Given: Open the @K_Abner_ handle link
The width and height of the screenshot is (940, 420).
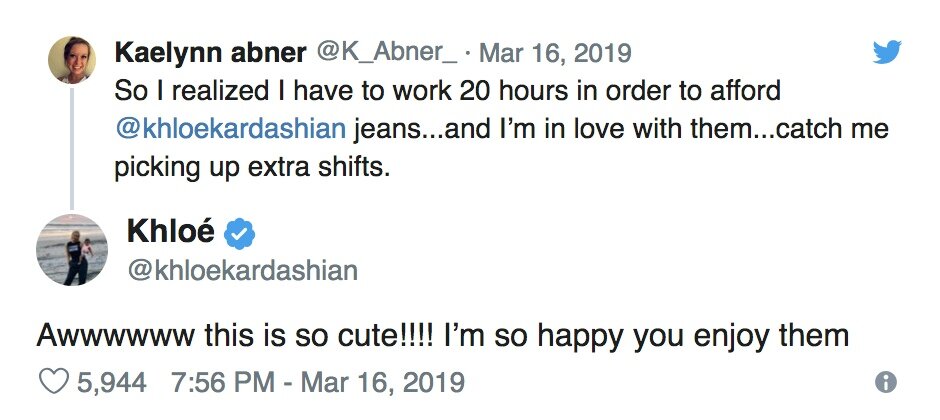Looking at the screenshot, I should click(386, 51).
